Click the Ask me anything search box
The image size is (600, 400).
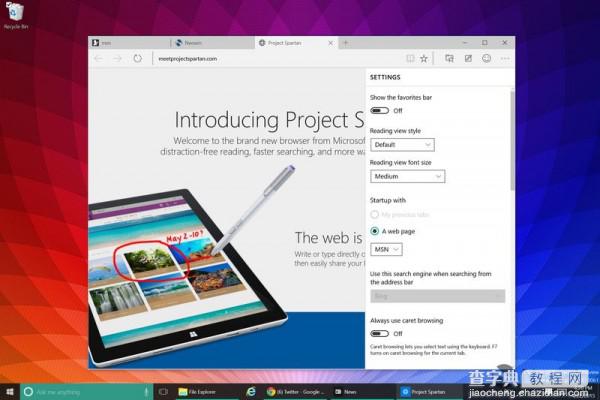(x=88, y=392)
